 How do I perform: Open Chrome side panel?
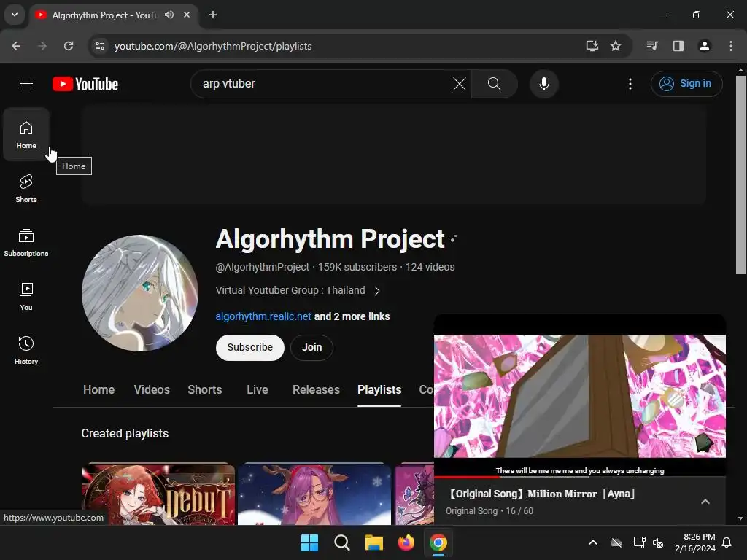tap(678, 46)
